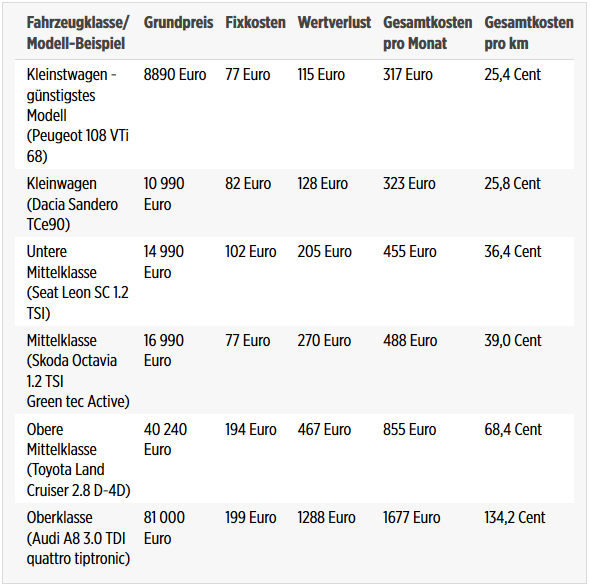Select Gesamtkosten pro Monat header
The width and height of the screenshot is (590, 587).
(427, 33)
